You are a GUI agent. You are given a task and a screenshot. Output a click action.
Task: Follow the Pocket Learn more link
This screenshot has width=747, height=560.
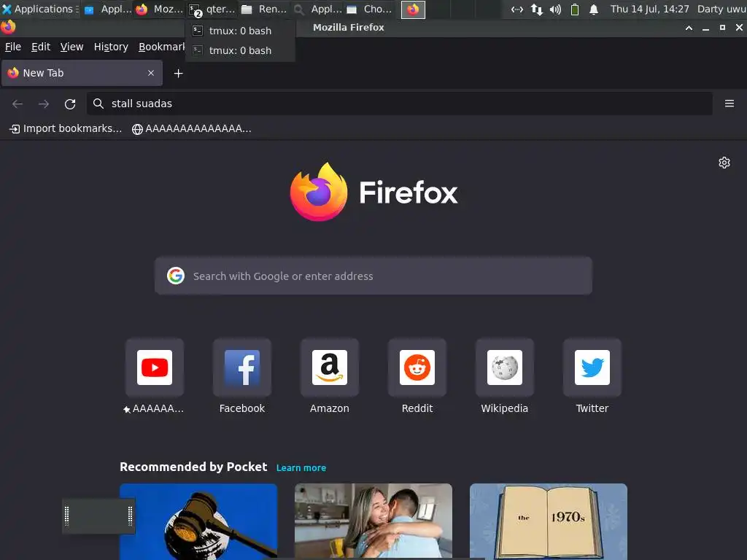[301, 468]
